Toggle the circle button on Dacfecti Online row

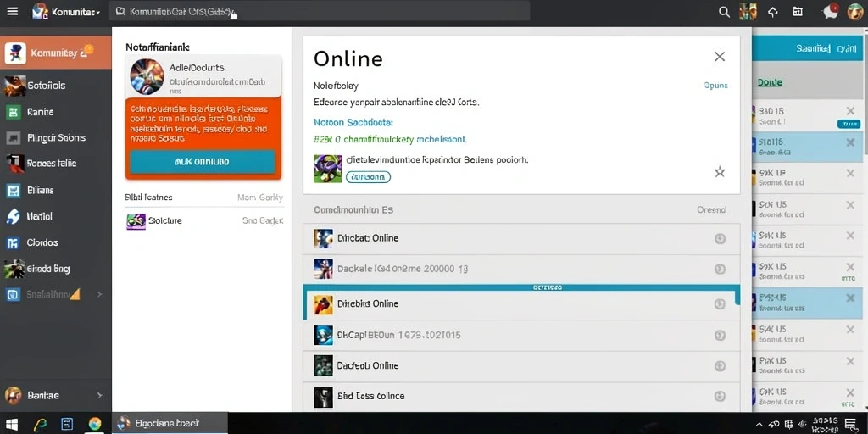tap(720, 366)
